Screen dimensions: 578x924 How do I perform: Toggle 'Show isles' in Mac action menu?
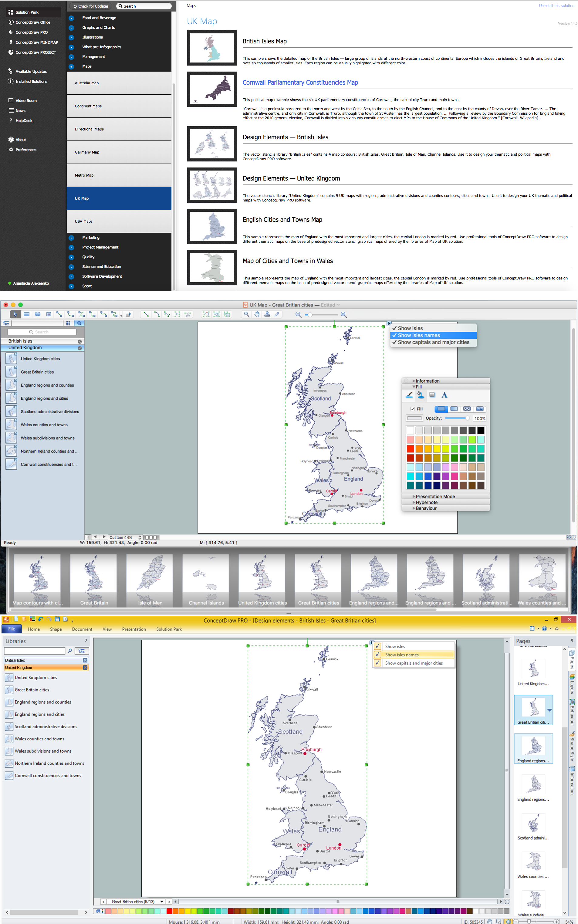click(433, 328)
